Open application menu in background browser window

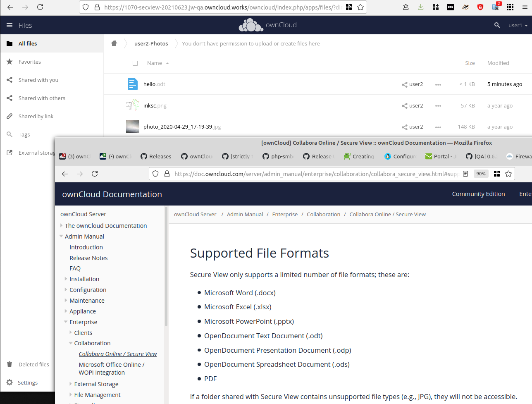[x=525, y=7]
